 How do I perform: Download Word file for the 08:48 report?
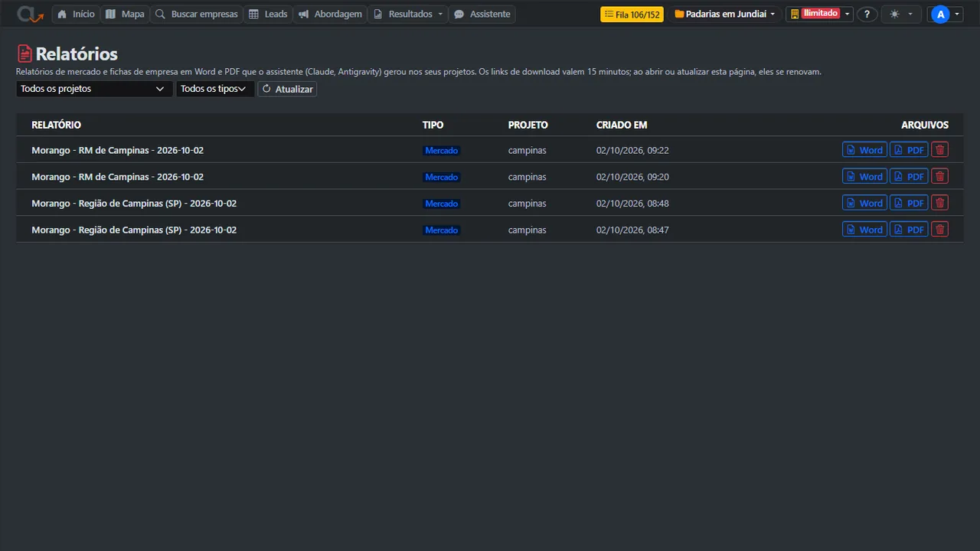(x=864, y=203)
